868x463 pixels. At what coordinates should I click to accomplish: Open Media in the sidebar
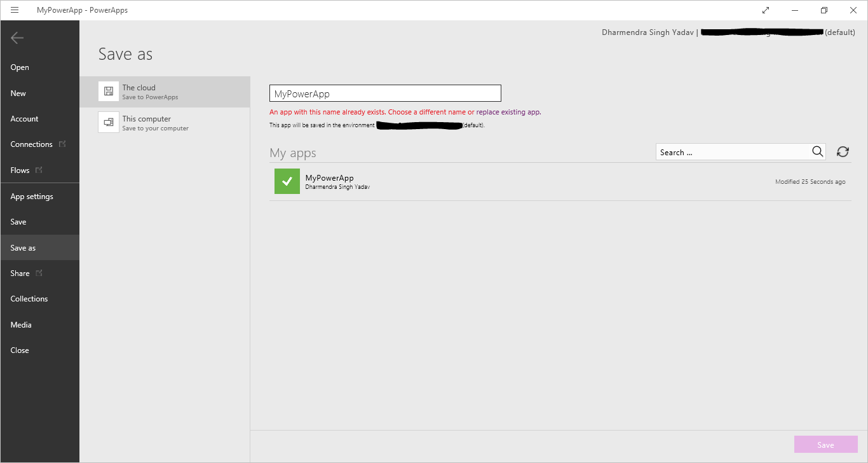[x=39, y=324]
